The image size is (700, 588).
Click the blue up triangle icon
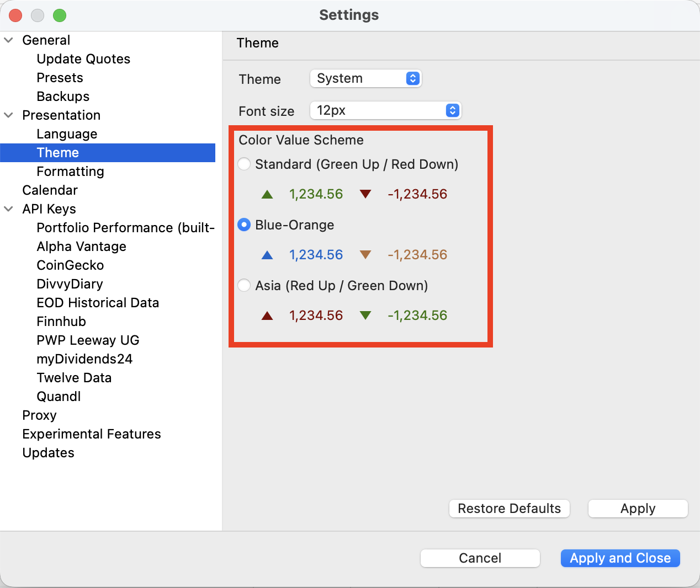pos(267,255)
